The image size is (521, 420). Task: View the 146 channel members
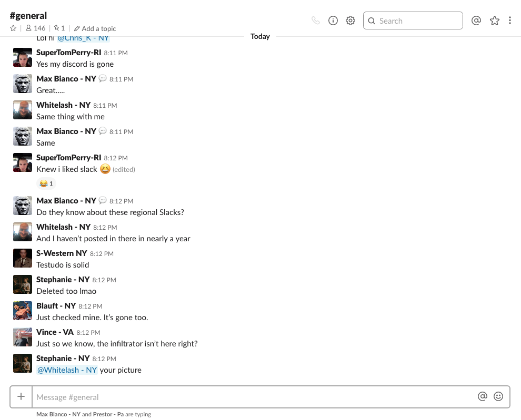[35, 28]
